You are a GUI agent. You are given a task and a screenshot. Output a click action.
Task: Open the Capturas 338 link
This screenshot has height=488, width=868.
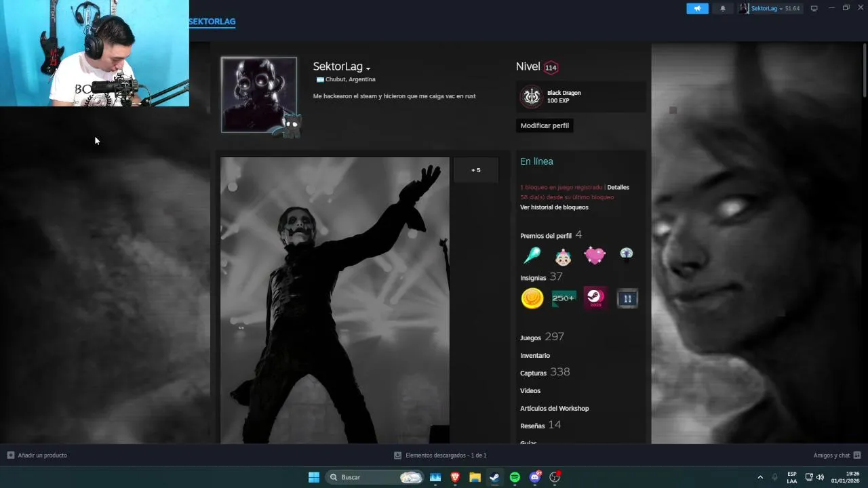click(x=545, y=372)
